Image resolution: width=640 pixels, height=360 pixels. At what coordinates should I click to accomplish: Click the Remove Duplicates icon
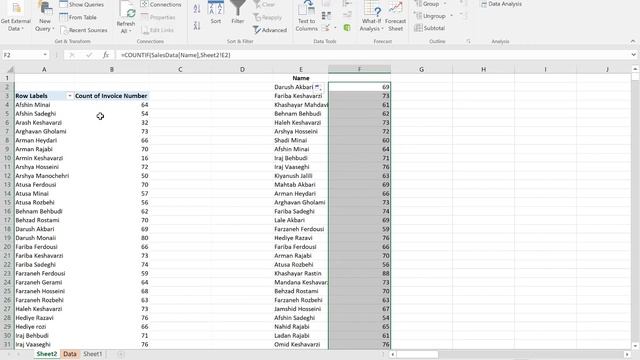(x=326, y=16)
